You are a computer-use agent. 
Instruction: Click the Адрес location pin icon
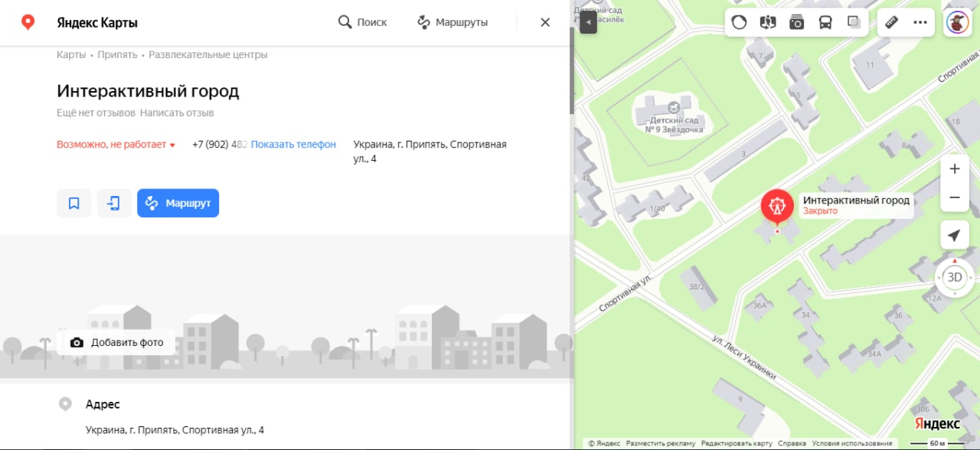click(x=66, y=404)
